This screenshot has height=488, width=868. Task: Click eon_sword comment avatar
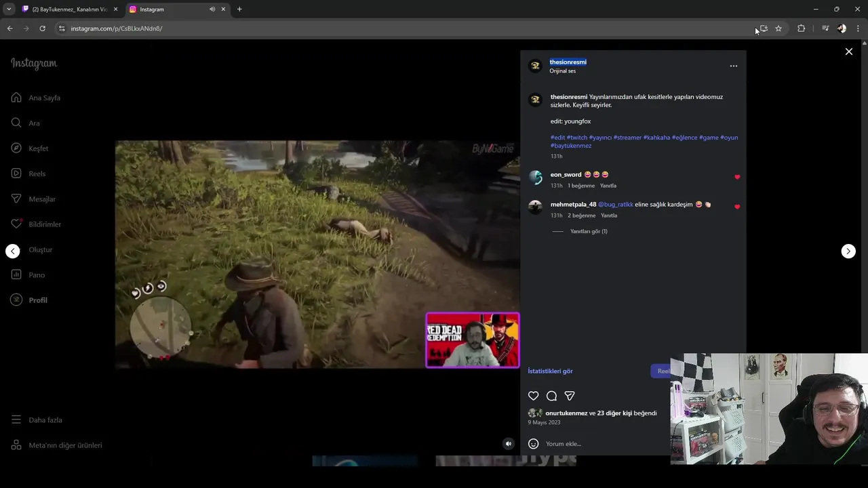coord(535,178)
